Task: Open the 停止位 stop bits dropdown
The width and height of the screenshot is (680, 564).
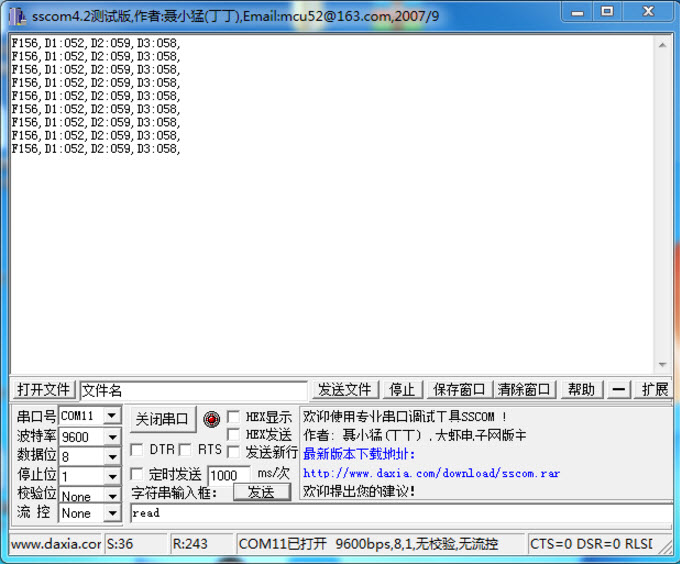Action: point(112,476)
